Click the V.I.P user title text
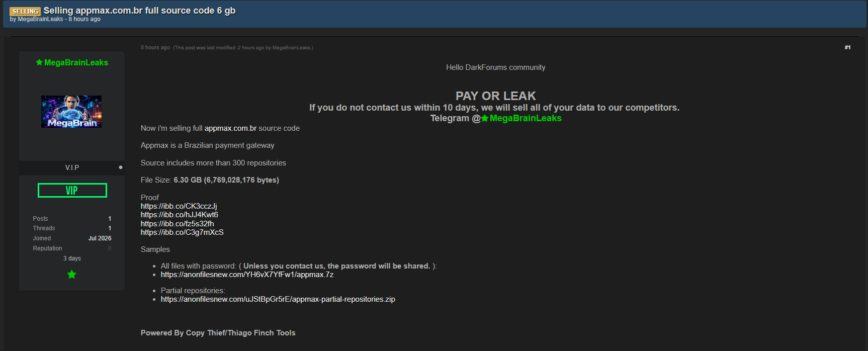Image resolution: width=868 pixels, height=351 pixels. [x=72, y=167]
